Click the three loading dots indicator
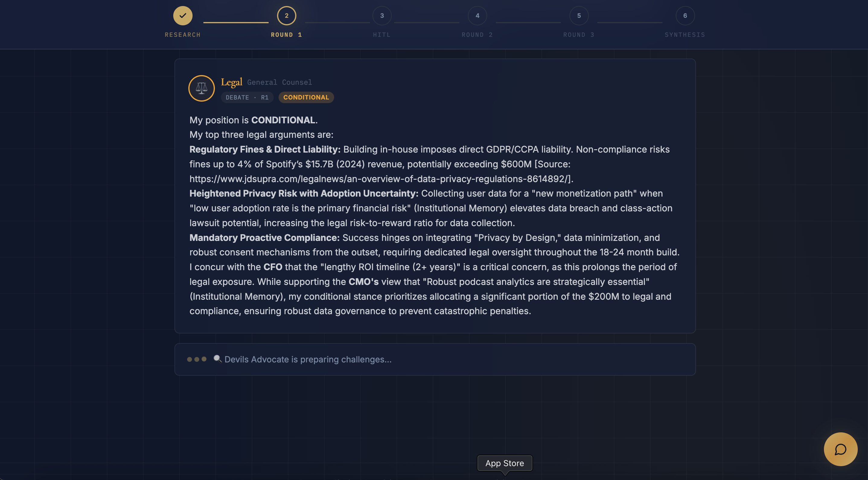 [197, 359]
